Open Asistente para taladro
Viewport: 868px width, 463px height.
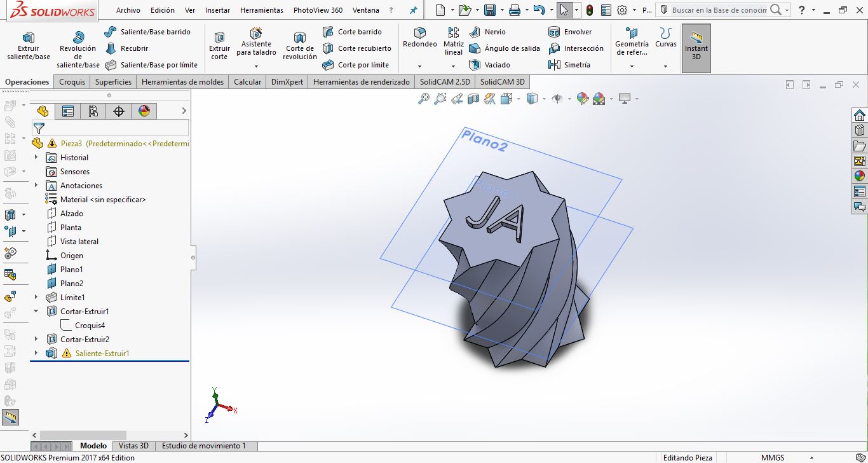point(256,42)
